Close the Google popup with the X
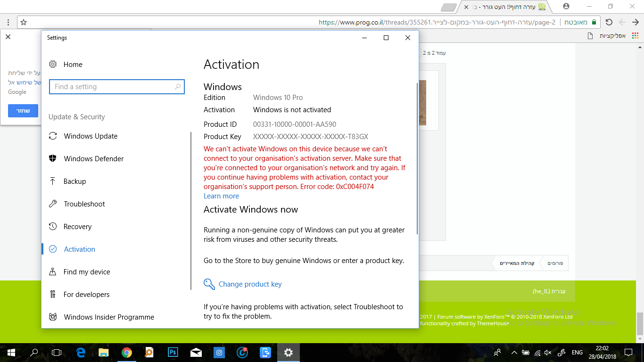 click(x=8, y=37)
